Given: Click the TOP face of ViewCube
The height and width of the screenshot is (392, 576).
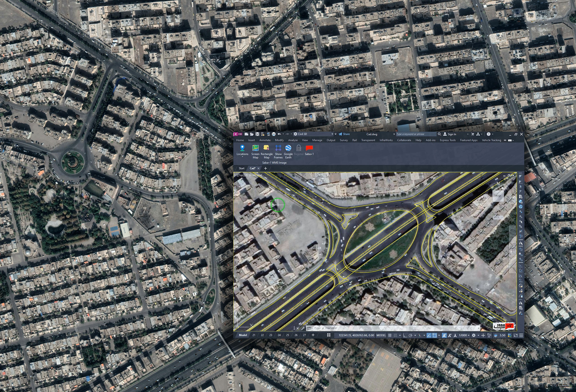Looking at the screenshot, I should click(498, 196).
